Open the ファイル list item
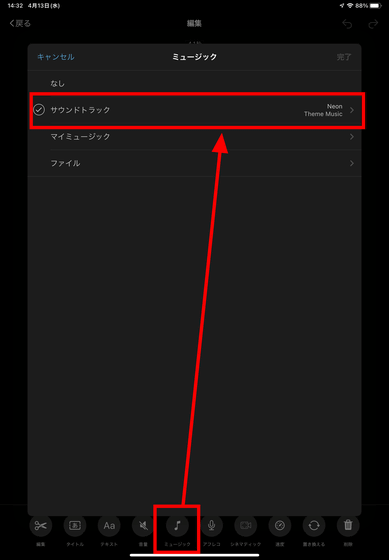The image size is (389, 560). click(195, 163)
